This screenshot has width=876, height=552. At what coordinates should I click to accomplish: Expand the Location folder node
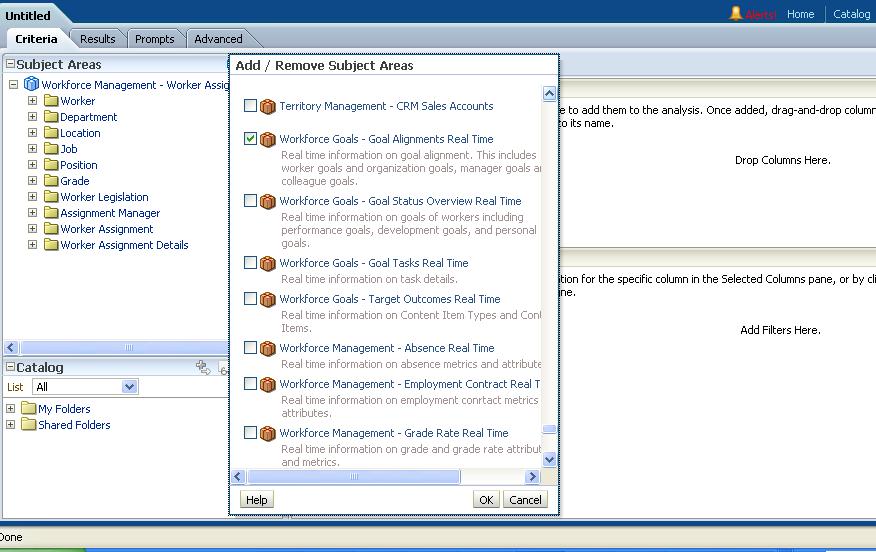pos(32,132)
